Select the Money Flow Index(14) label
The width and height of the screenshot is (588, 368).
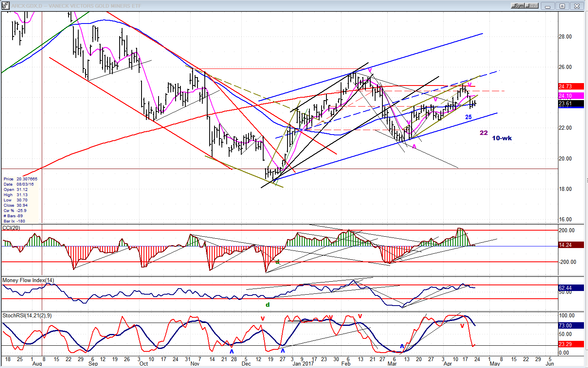coord(28,280)
